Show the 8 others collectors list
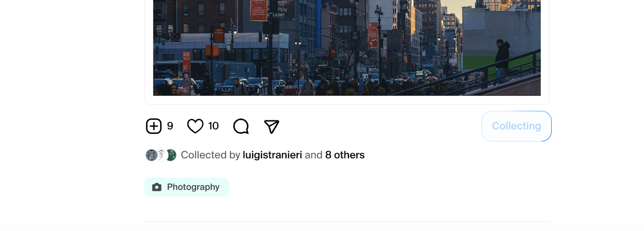644x231 pixels. click(x=345, y=155)
